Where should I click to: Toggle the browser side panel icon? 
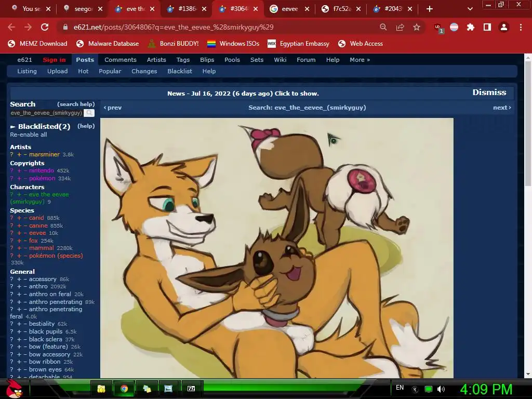pos(487,27)
